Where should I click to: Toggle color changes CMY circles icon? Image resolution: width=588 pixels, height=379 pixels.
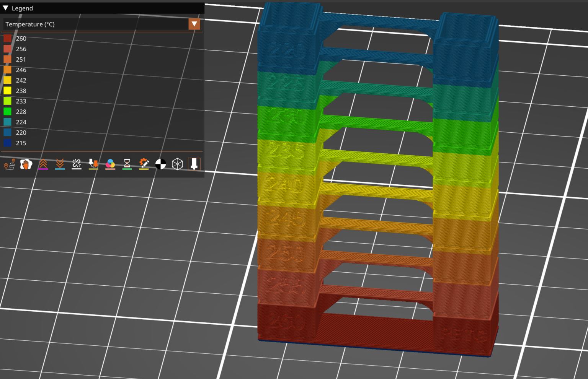point(110,164)
